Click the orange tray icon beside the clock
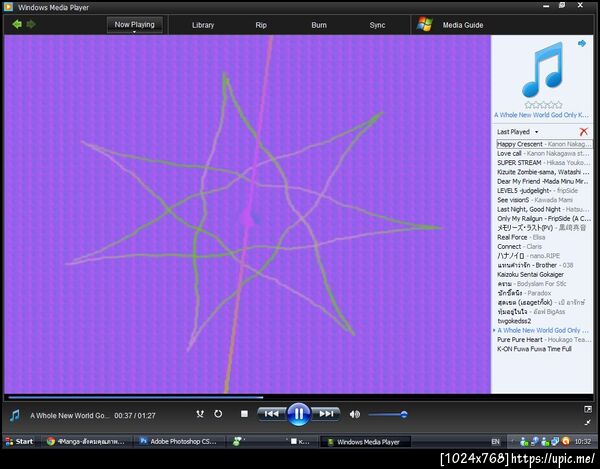This screenshot has height=469, width=600. 566,441
